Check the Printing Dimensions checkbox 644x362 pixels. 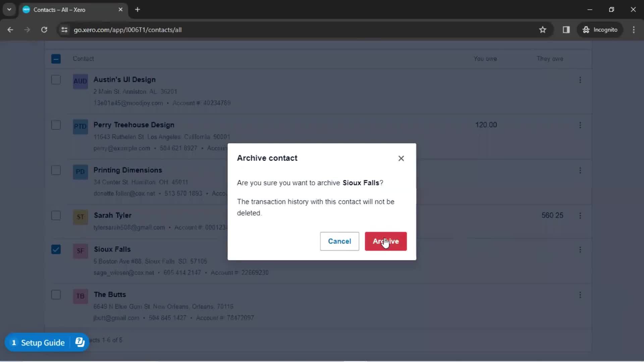56,170
